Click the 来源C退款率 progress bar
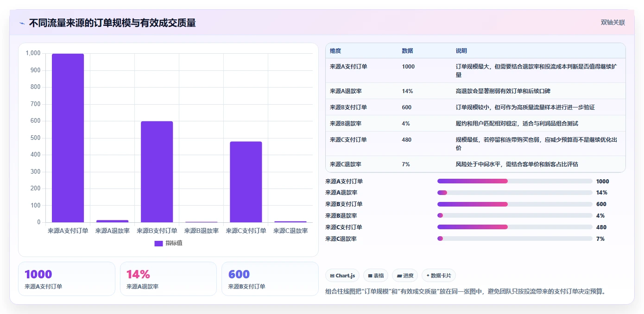This screenshot has height=314, width=644. tap(515, 239)
